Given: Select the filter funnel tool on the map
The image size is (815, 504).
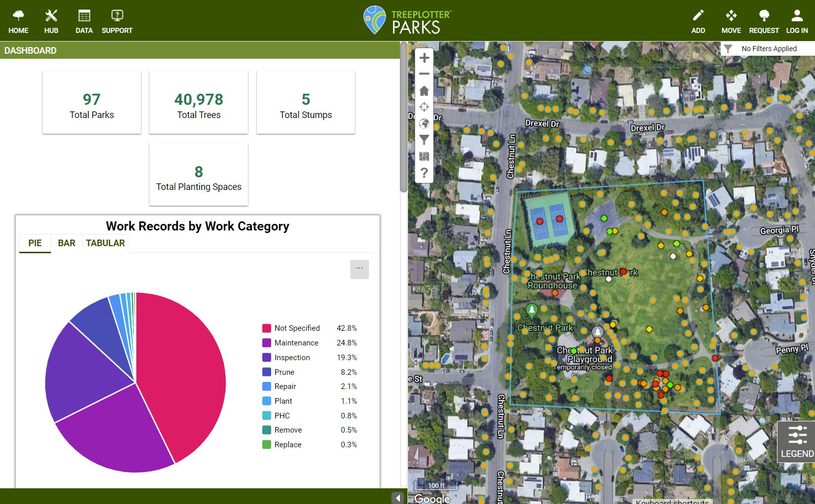Looking at the screenshot, I should 424,140.
